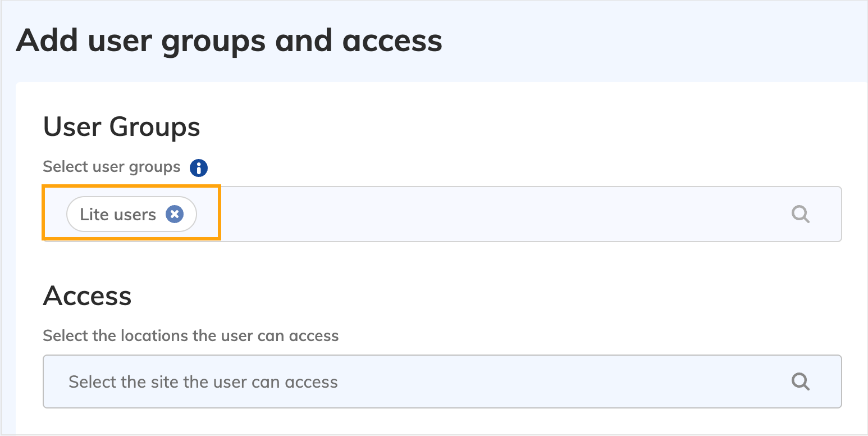Image resolution: width=868 pixels, height=436 pixels.
Task: Click the User Groups section heading
Action: click(121, 127)
